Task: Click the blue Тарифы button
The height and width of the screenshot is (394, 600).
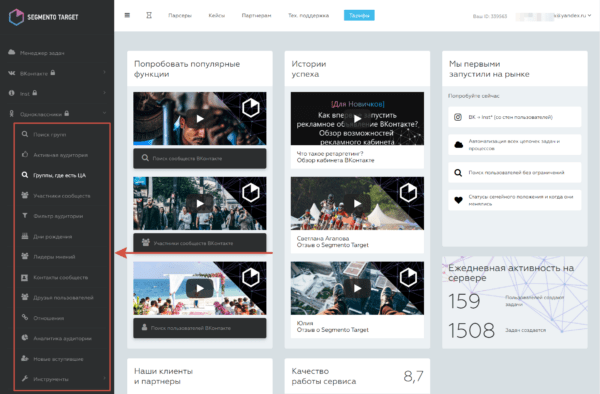Action: coord(359,15)
